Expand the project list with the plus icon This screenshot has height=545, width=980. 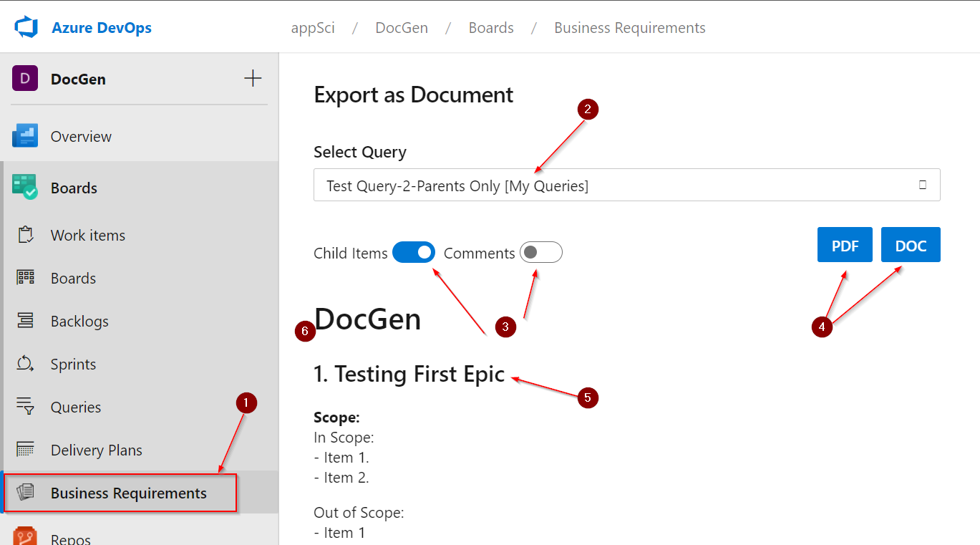point(252,79)
